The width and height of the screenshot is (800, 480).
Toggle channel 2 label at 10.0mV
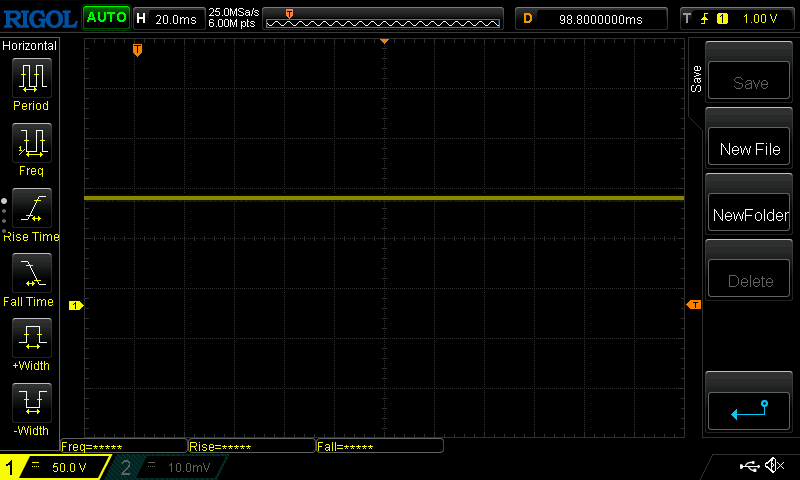[168, 467]
